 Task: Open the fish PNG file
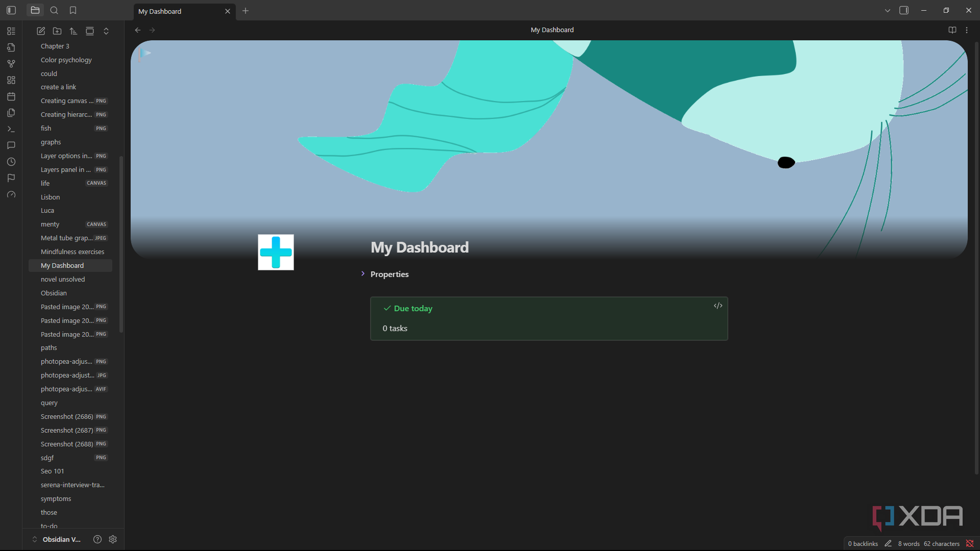click(x=70, y=128)
